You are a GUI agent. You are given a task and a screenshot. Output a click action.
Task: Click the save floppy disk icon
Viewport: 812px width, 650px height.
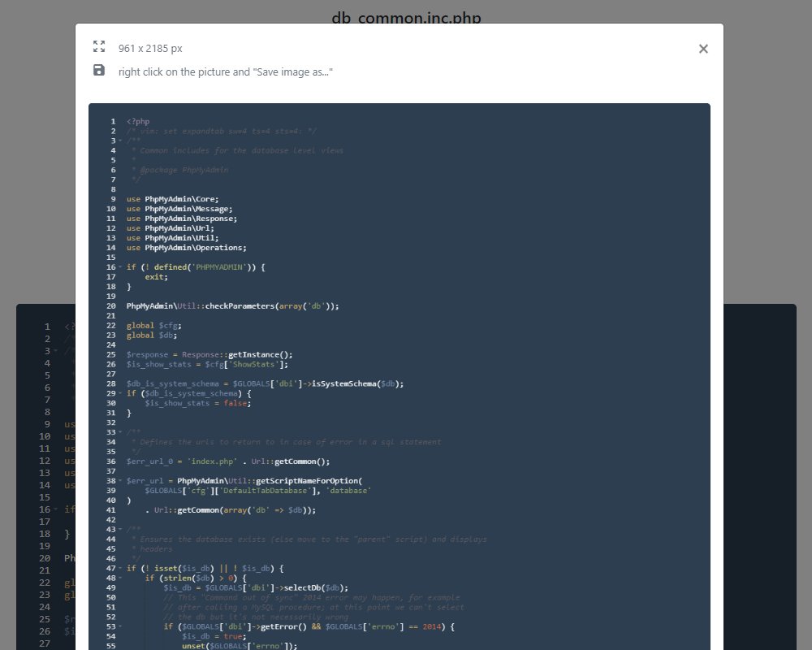(x=99, y=70)
